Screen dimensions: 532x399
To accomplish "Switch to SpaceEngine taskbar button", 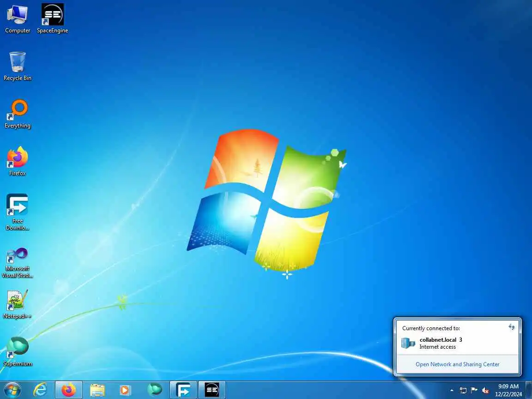I will click(x=212, y=390).
